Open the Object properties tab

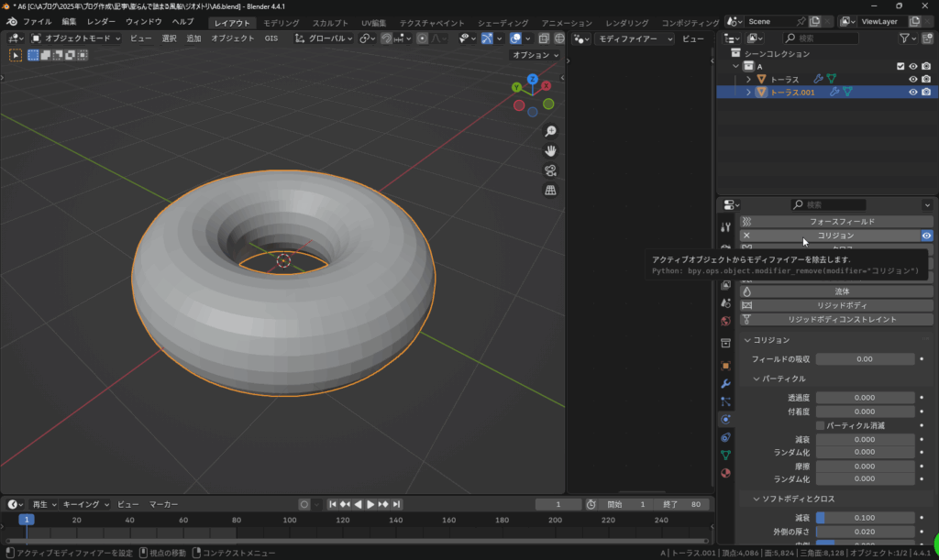(726, 366)
